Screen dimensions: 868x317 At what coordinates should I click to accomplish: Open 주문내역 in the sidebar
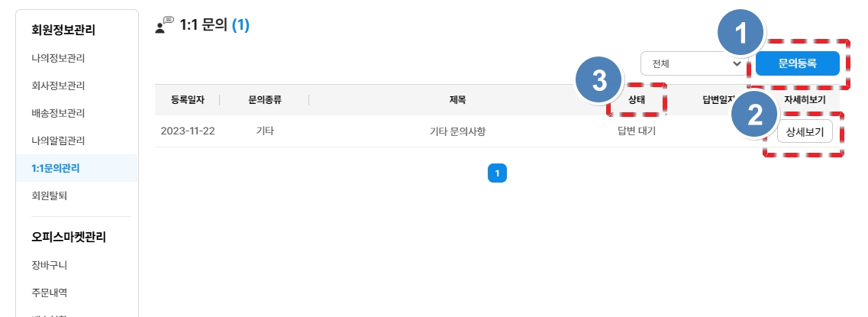tap(50, 293)
